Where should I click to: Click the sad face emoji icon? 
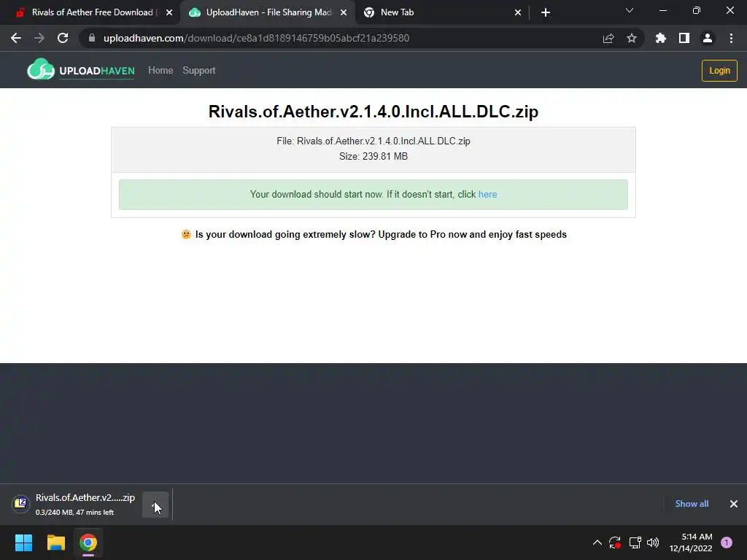(186, 234)
